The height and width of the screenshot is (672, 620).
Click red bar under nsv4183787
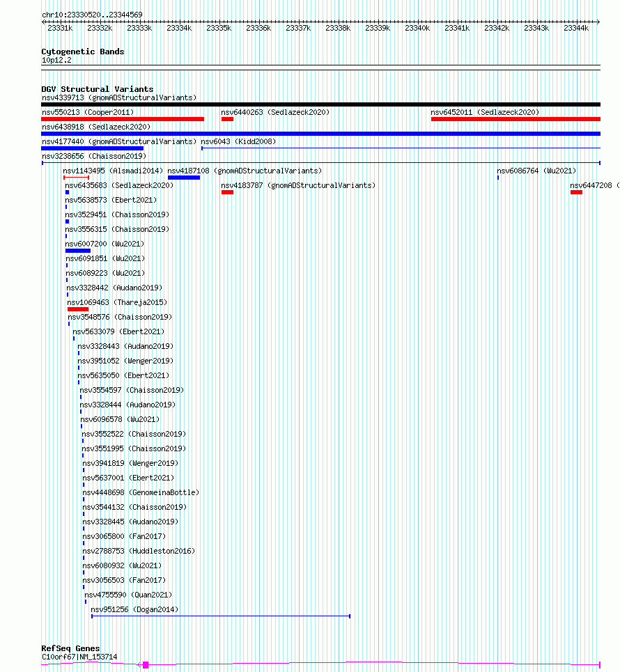tap(227, 192)
